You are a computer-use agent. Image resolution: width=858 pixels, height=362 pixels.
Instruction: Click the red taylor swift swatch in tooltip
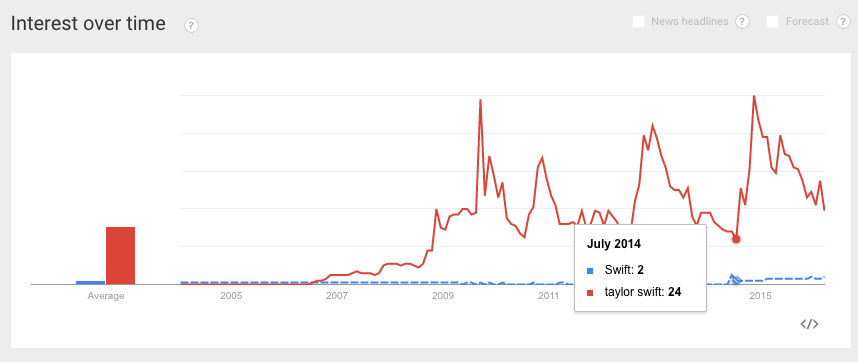590,293
